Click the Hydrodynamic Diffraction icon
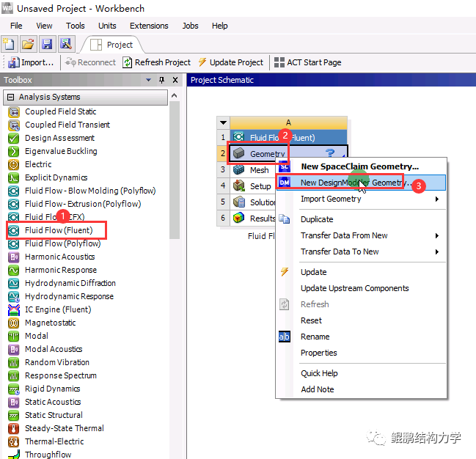Screen dimensions: 476x459 (14, 284)
